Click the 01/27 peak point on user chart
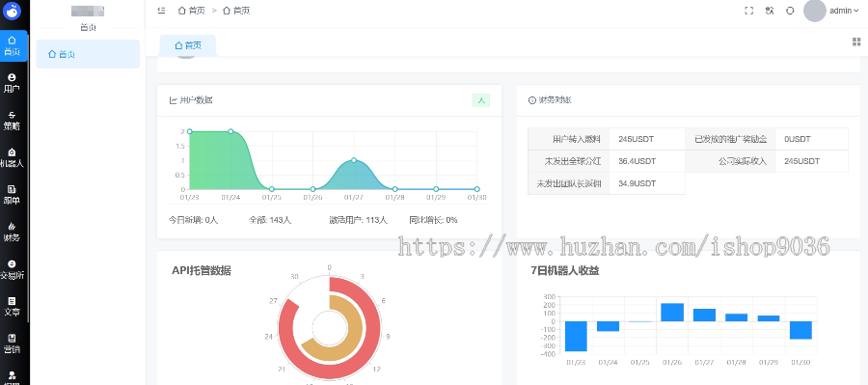 point(354,160)
